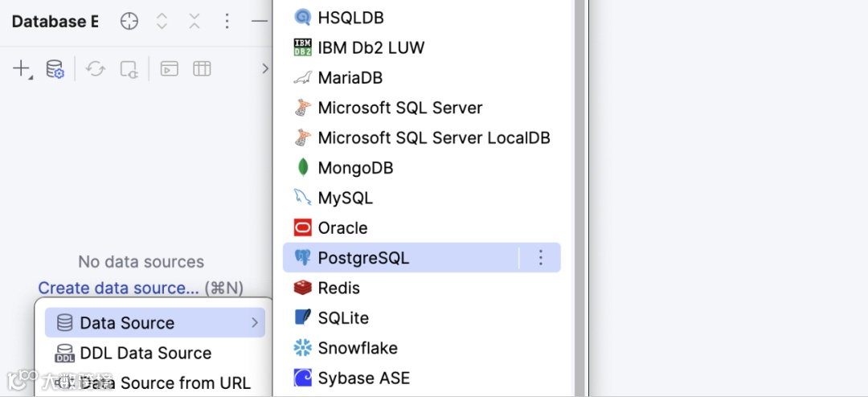Open Data Source Properties icon

tap(55, 69)
